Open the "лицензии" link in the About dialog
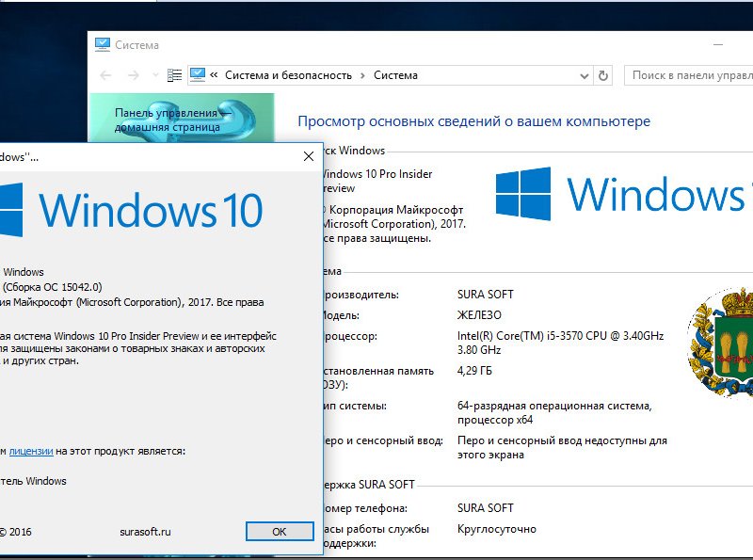The height and width of the screenshot is (560, 753). (31, 451)
